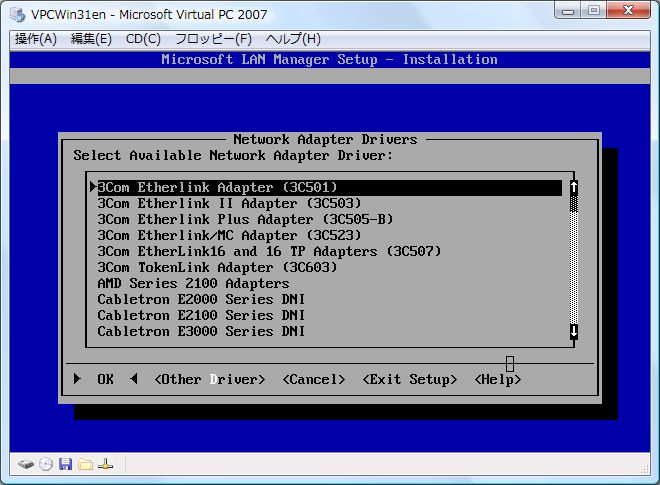Select 3Com EtherLink16 and 16 TP Adapters

pos(330,251)
